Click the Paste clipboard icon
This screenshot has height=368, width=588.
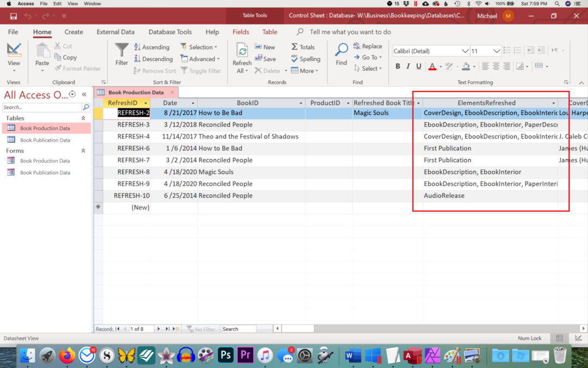pyautogui.click(x=42, y=50)
